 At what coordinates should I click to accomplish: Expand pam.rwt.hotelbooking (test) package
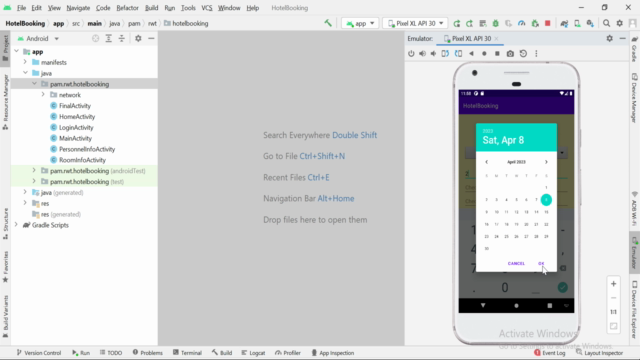click(x=34, y=181)
